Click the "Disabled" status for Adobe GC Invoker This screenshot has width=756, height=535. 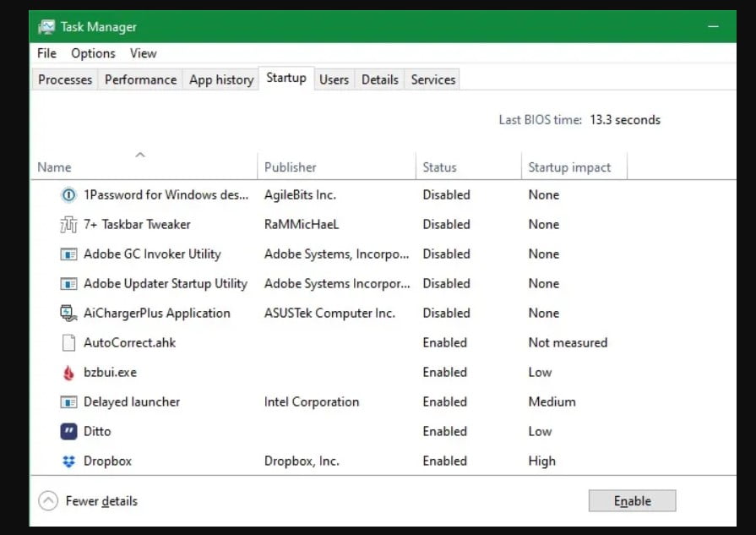point(447,254)
